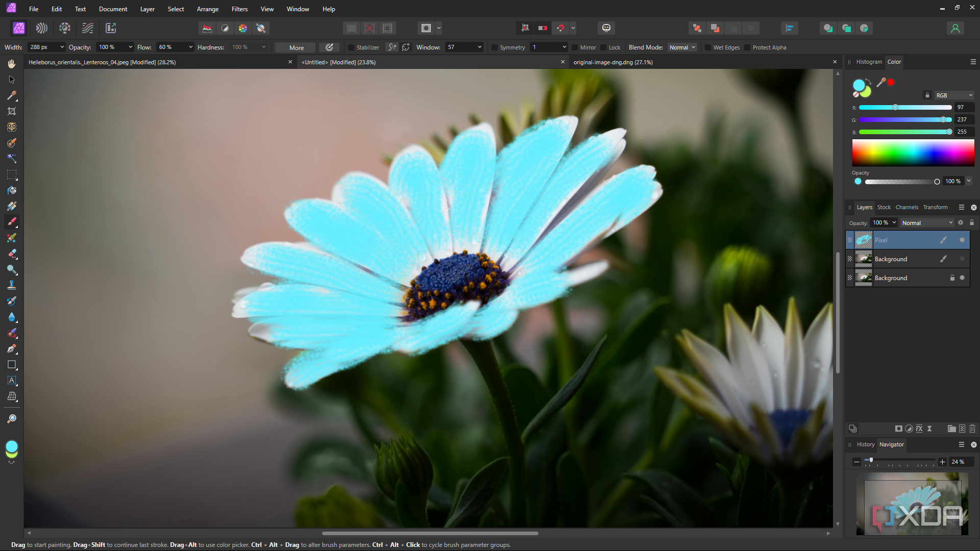Delete layer with the trash icon
Image resolution: width=980 pixels, height=551 pixels.
[x=972, y=429]
